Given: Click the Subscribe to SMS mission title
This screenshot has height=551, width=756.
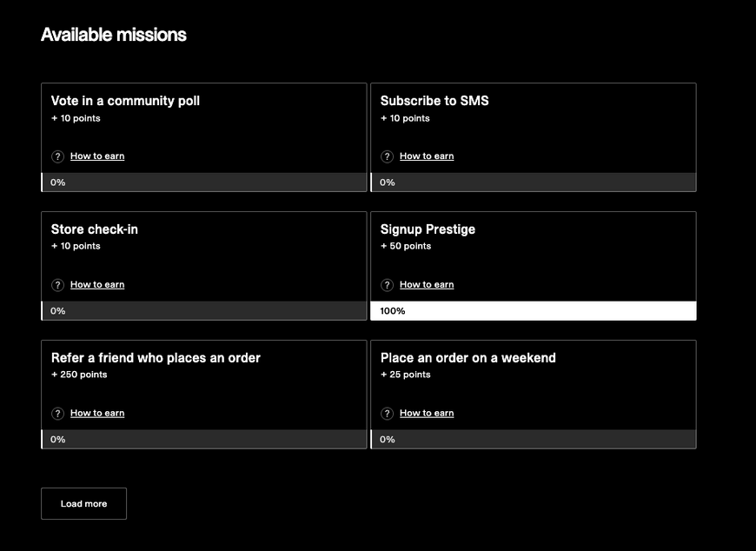Looking at the screenshot, I should tap(434, 101).
